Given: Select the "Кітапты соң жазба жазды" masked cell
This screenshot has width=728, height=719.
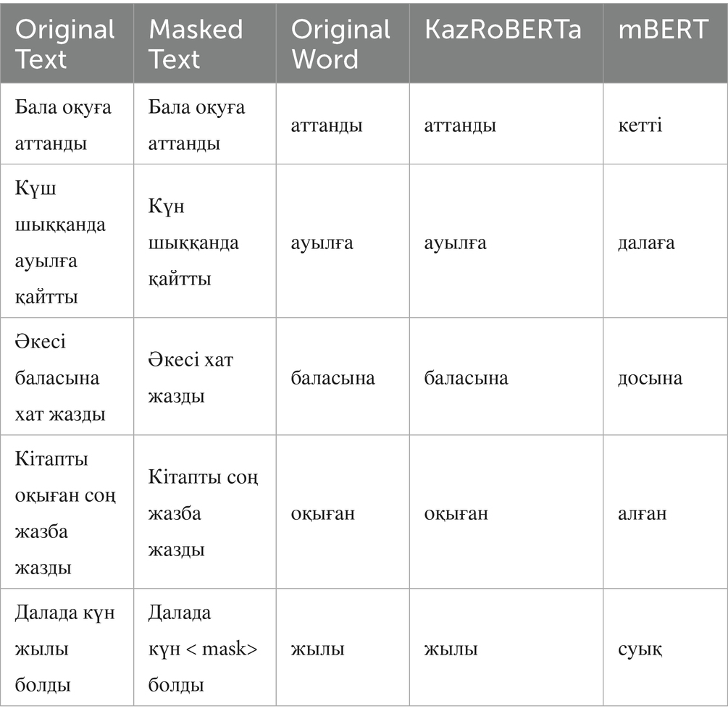Looking at the screenshot, I should tap(203, 513).
